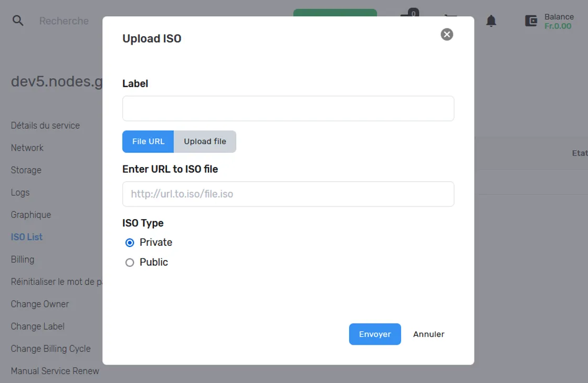Select the Private ISO type

tap(130, 243)
